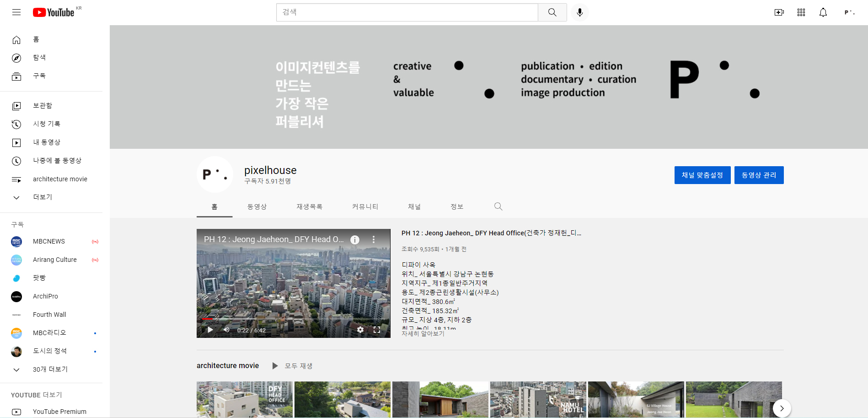Expand description via 자세히 알아보기

click(423, 333)
